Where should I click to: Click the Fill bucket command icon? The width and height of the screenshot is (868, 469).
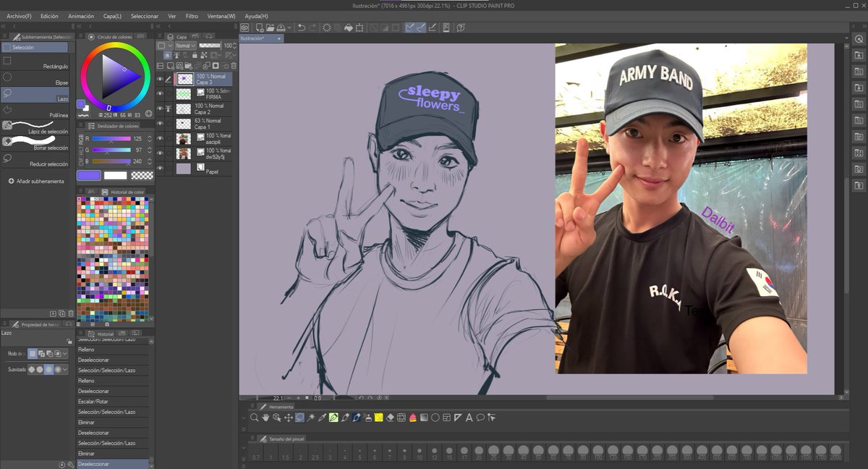[348, 28]
